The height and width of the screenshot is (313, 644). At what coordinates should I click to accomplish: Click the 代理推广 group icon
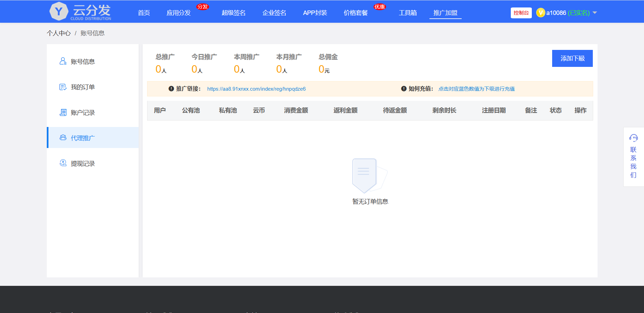pyautogui.click(x=63, y=137)
